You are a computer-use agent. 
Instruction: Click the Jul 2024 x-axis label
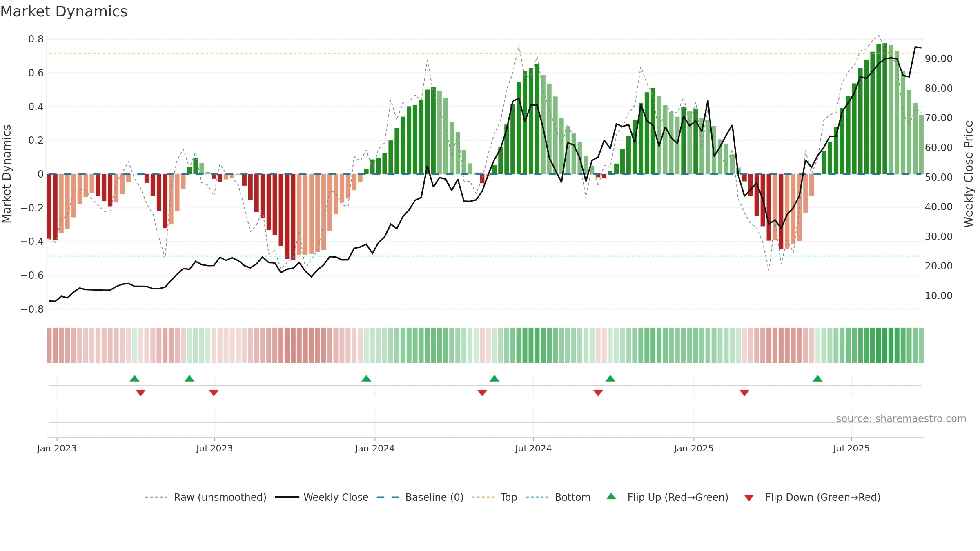[533, 448]
